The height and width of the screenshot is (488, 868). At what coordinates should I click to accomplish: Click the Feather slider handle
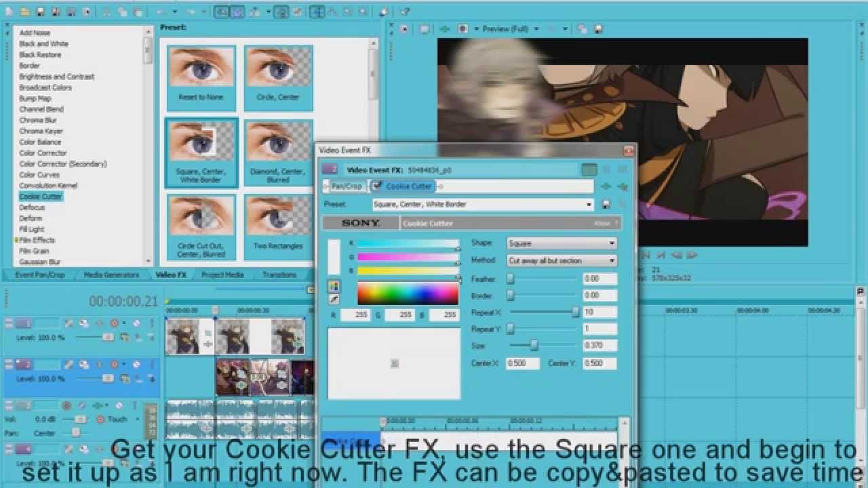tap(511, 279)
